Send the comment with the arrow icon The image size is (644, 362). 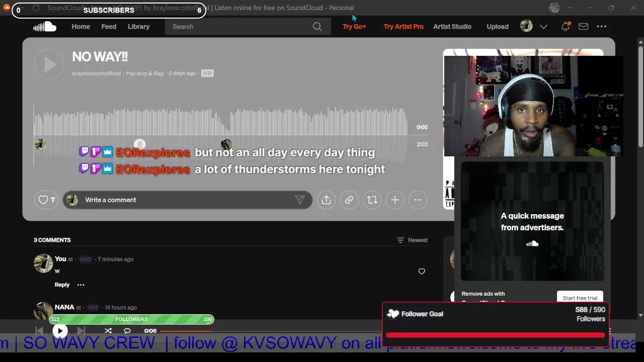pos(300,200)
